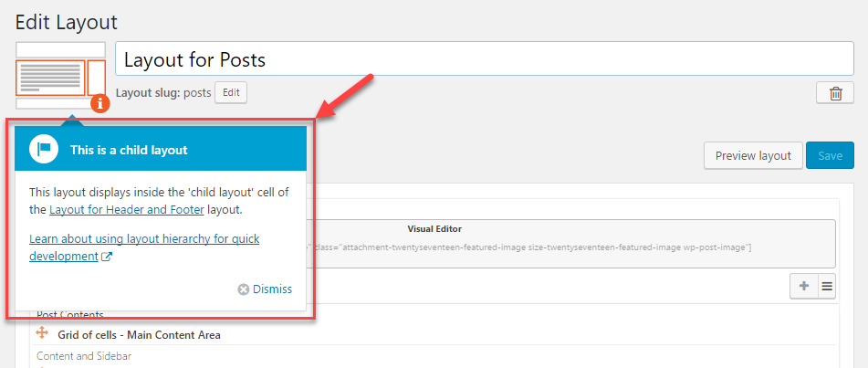Viewport: 868px width, 368px height.
Task: Click the Preview layout button
Action: 753,156
